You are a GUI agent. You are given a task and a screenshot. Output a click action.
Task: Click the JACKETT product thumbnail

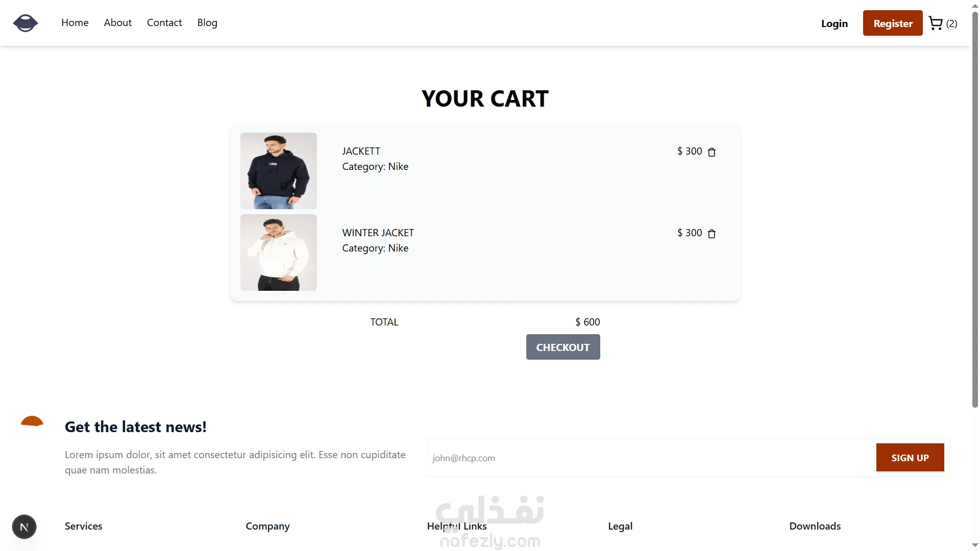(278, 171)
